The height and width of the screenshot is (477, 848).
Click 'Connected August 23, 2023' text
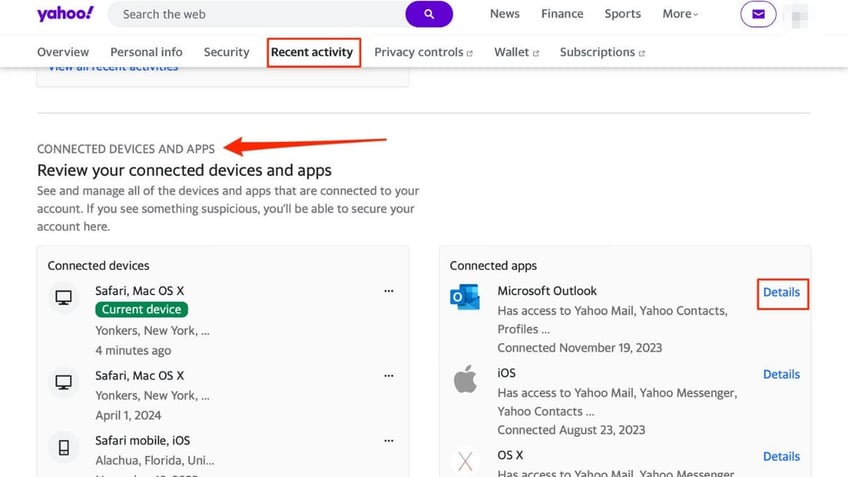[x=571, y=430]
